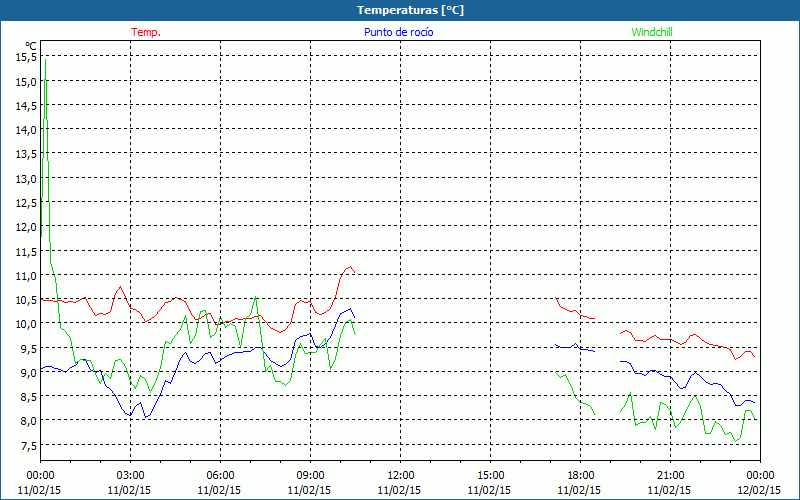Click the 10,5 y-axis value
Image resolution: width=800 pixels, height=500 pixels.
[26, 299]
